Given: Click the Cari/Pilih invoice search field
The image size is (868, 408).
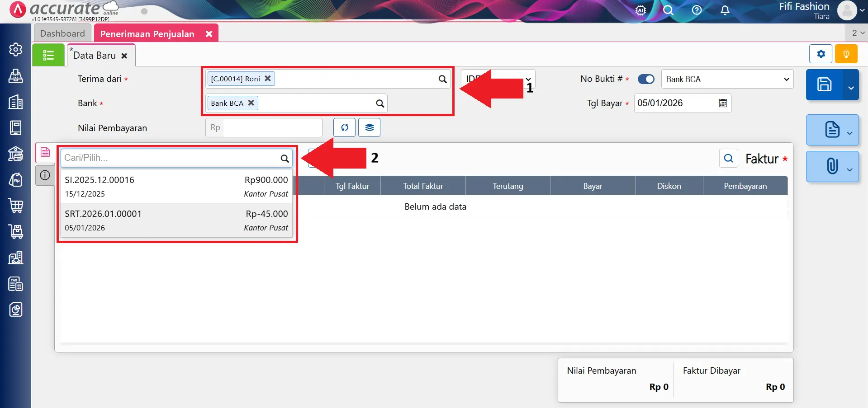Looking at the screenshot, I should click(x=171, y=158).
